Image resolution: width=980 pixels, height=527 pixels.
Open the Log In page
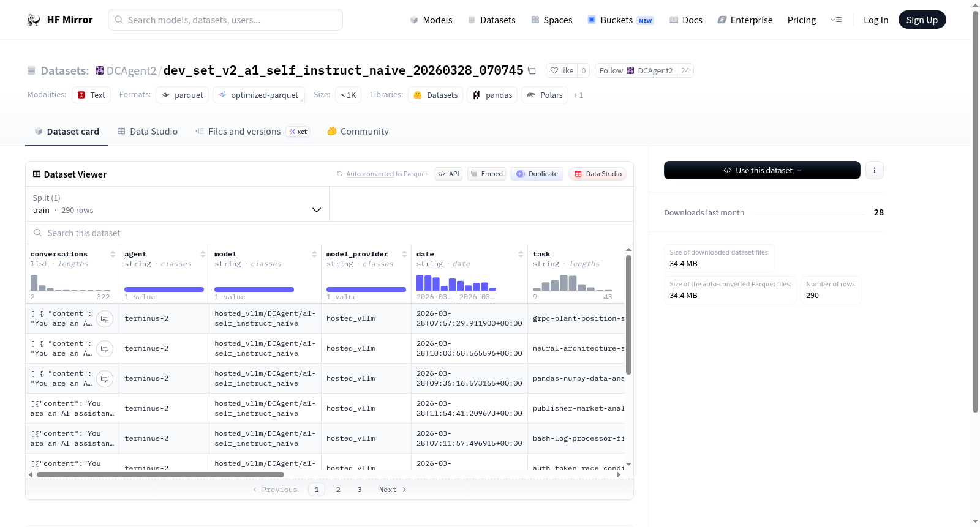(x=876, y=20)
